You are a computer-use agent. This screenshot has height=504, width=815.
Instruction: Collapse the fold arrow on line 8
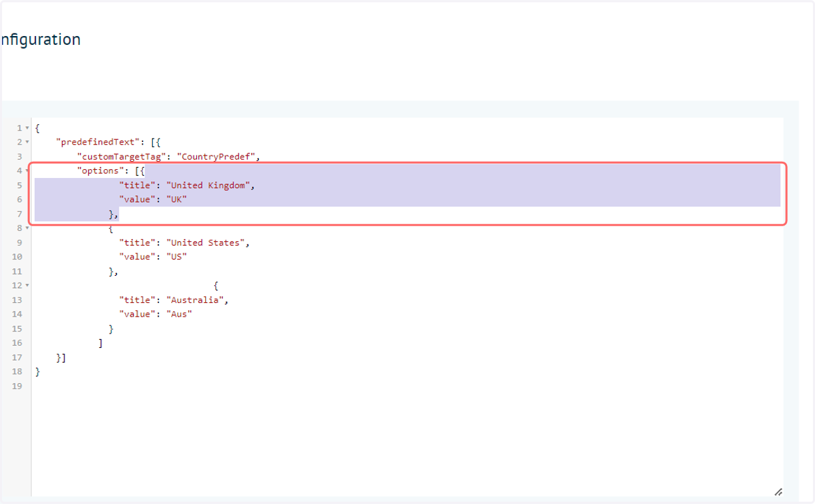(x=27, y=228)
